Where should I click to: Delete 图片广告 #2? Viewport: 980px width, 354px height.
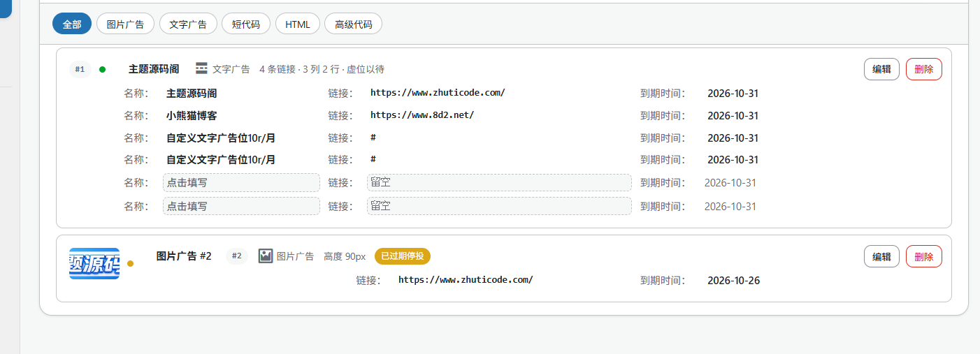pos(924,256)
